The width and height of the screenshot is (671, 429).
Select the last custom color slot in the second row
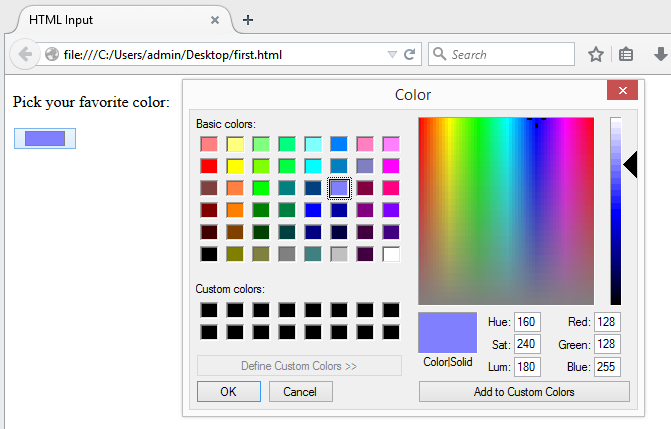click(x=391, y=332)
